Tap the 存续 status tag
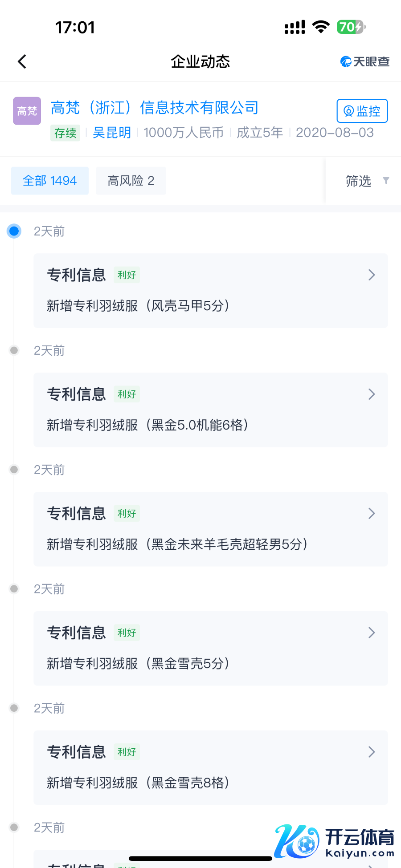Viewport: 401px width, 868px height. [x=65, y=133]
